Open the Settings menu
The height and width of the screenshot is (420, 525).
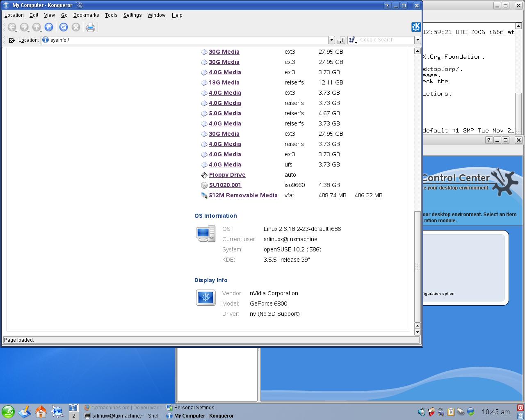(132, 15)
